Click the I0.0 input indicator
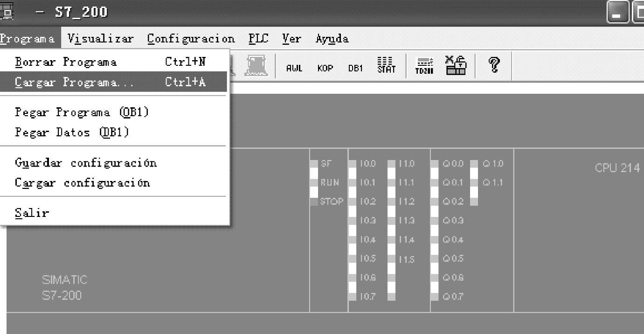The image size is (644, 334). point(352,164)
